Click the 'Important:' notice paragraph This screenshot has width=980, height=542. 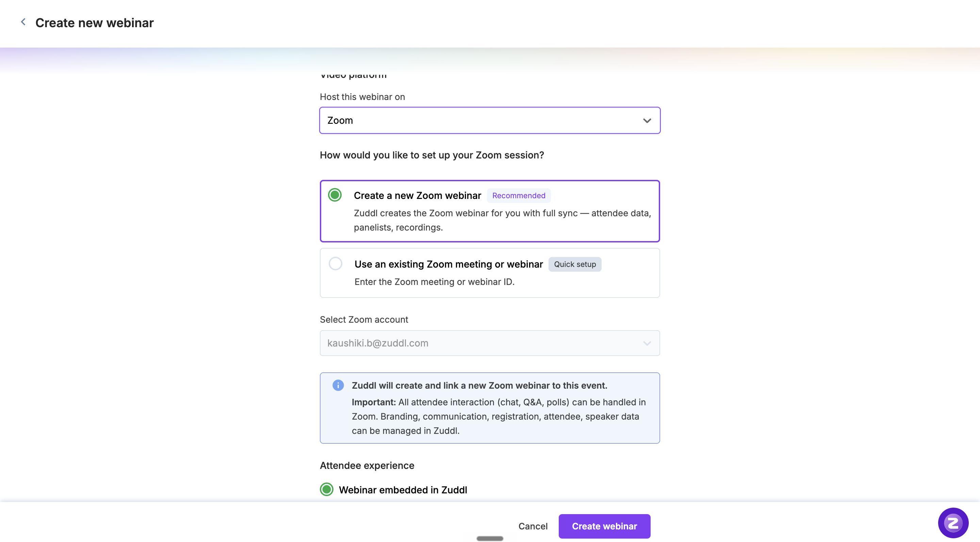click(499, 417)
